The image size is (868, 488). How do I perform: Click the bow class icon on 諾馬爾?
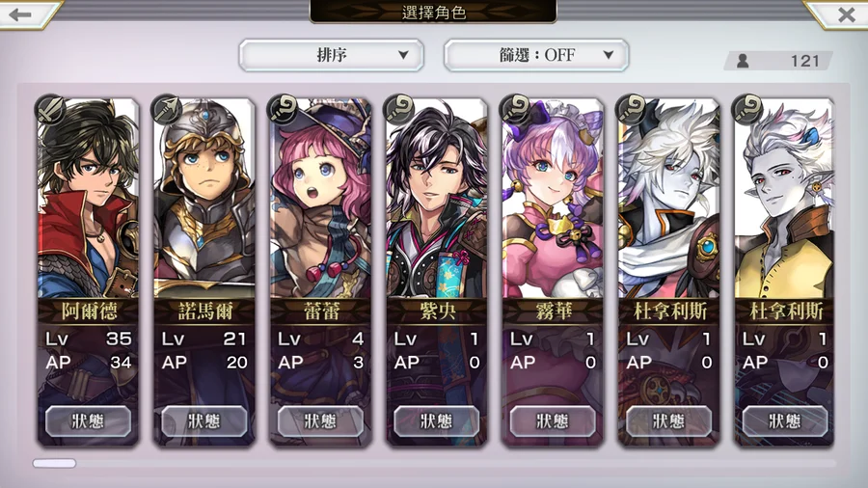pyautogui.click(x=166, y=109)
